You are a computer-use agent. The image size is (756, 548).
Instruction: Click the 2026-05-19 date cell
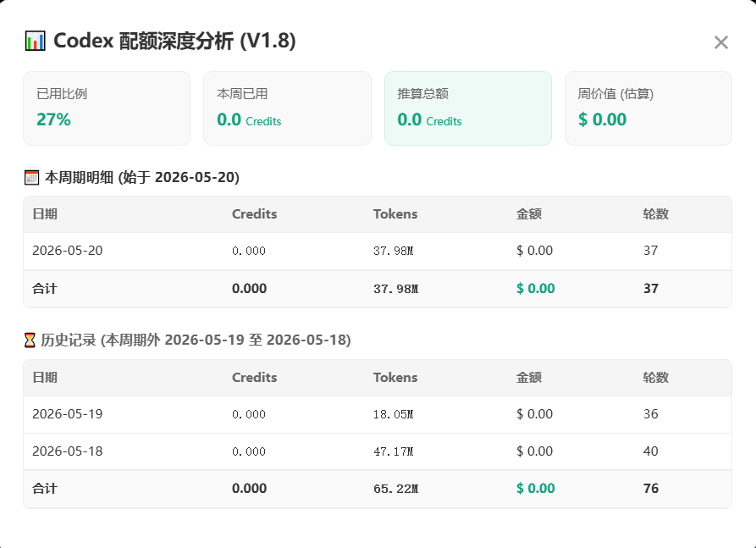[68, 414]
